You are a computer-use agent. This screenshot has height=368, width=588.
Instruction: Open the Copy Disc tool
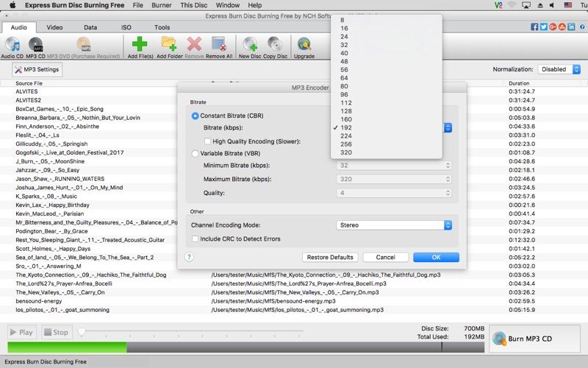275,44
